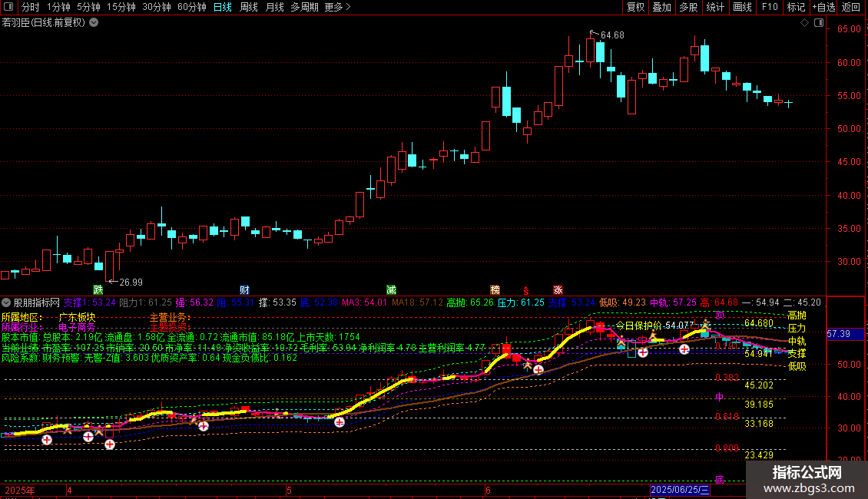Image resolution: width=868 pixels, height=499 pixels.
Task: Click the red $ event marker
Action: coord(526,290)
